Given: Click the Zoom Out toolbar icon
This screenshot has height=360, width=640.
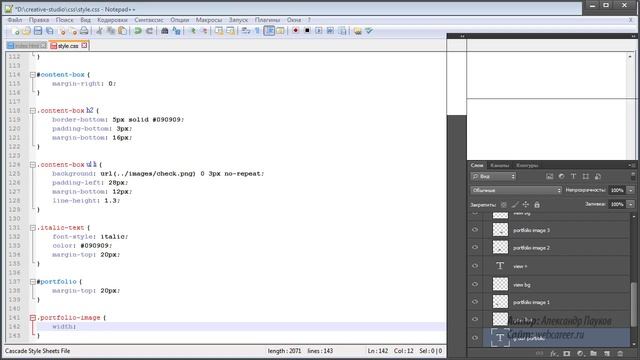Looking at the screenshot, I should [204, 31].
